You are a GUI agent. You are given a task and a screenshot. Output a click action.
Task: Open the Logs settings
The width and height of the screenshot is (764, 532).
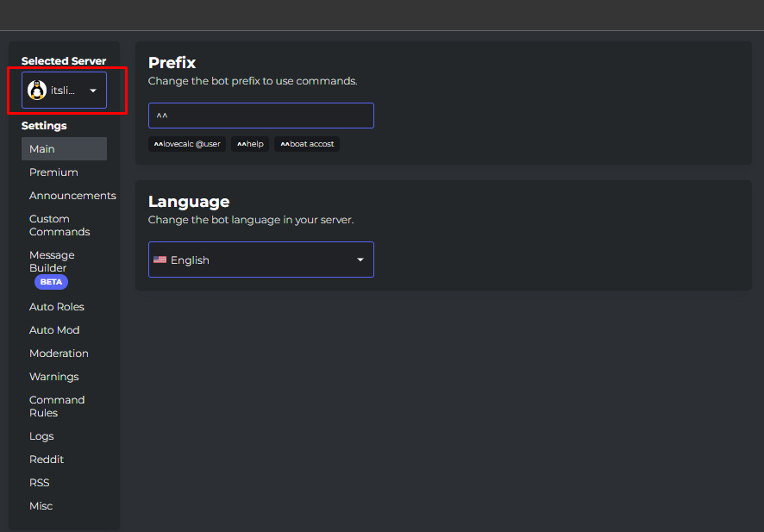click(41, 436)
